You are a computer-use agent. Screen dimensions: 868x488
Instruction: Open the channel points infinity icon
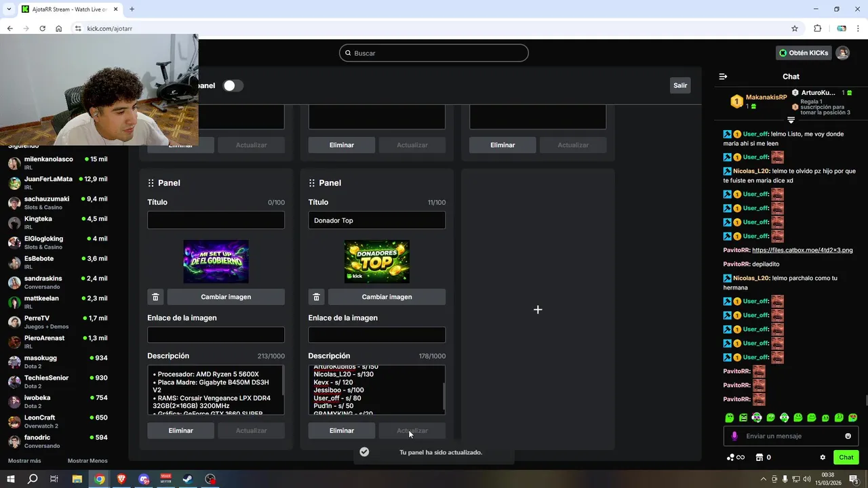coord(736,457)
